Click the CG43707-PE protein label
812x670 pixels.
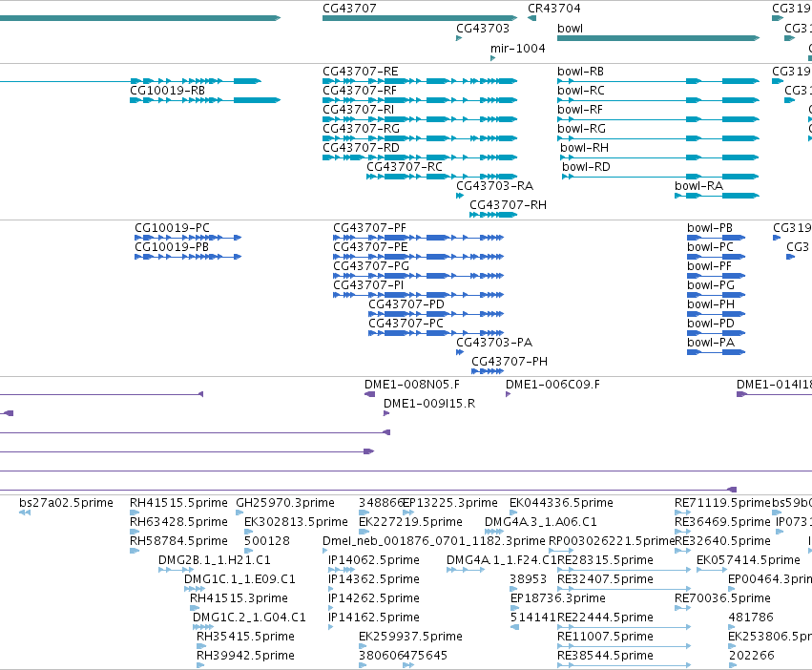click(370, 247)
